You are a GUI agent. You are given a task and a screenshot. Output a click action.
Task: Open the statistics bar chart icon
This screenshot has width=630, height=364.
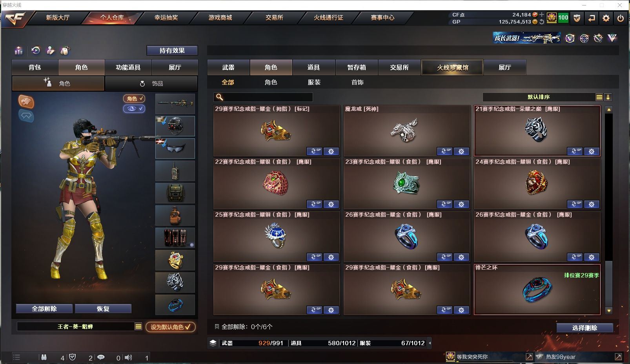(x=18, y=51)
